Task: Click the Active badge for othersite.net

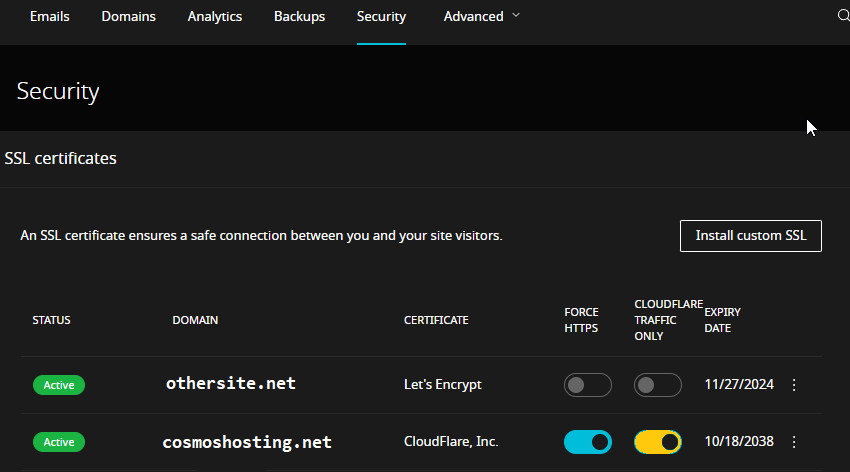Action: (x=59, y=385)
